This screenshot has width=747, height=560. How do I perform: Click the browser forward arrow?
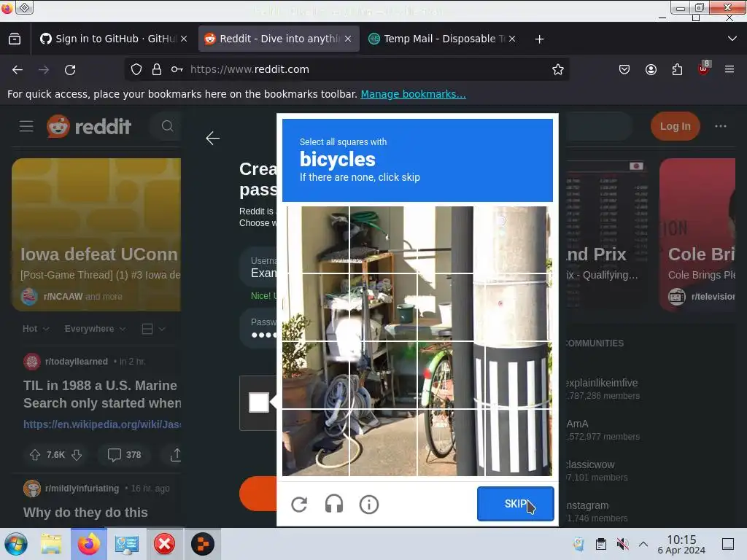pos(44,69)
